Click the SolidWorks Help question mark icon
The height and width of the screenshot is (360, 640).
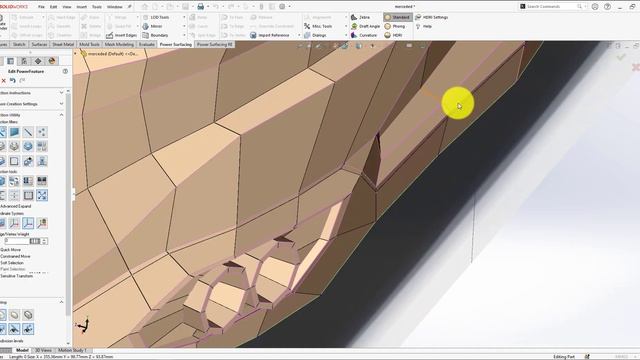coord(607,7)
